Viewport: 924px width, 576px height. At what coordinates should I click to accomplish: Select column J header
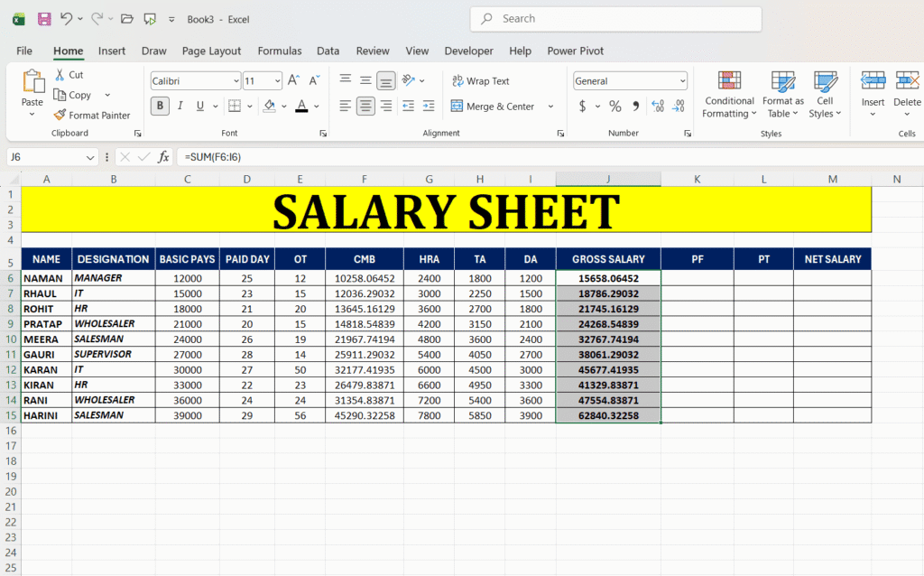click(608, 179)
